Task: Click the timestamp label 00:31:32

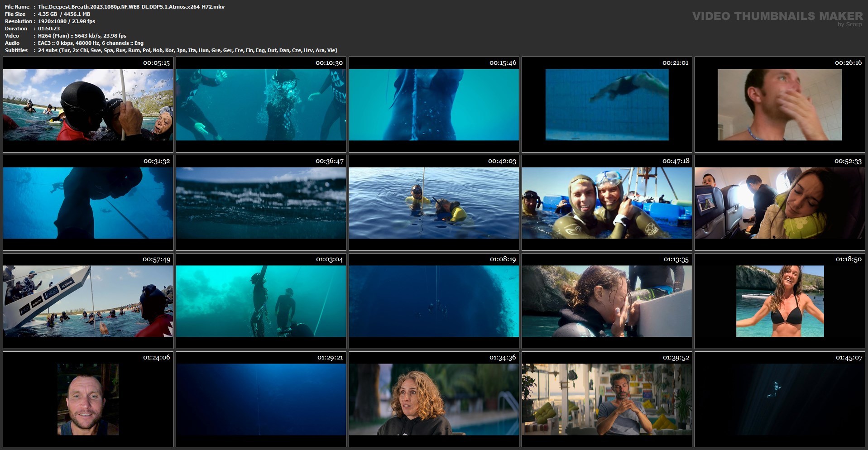Action: 156,161
